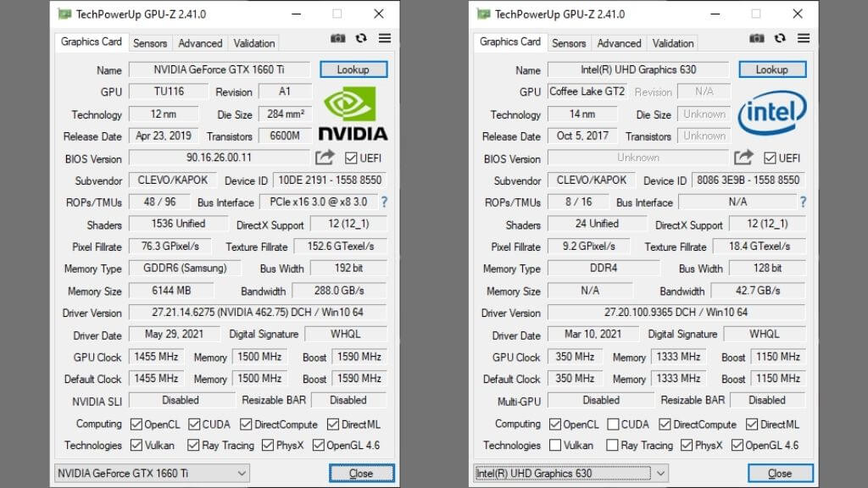Click the Bus Interface question mark in the NVIDIA window
This screenshot has height=488, width=868.
(384, 202)
